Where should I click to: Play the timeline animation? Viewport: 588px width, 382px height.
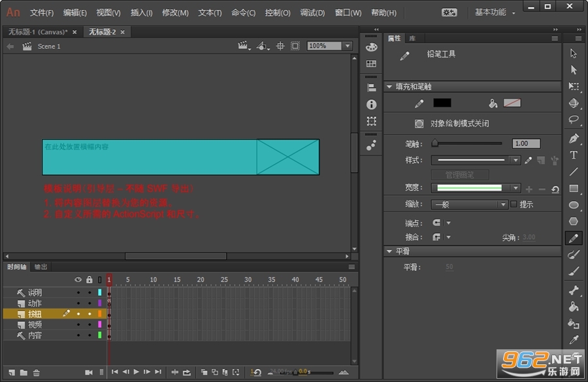click(137, 372)
